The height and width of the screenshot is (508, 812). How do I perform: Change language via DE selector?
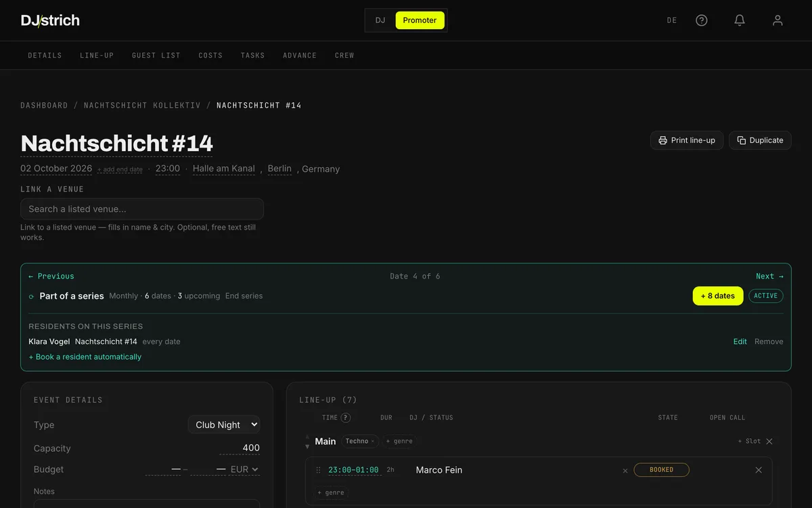672,20
